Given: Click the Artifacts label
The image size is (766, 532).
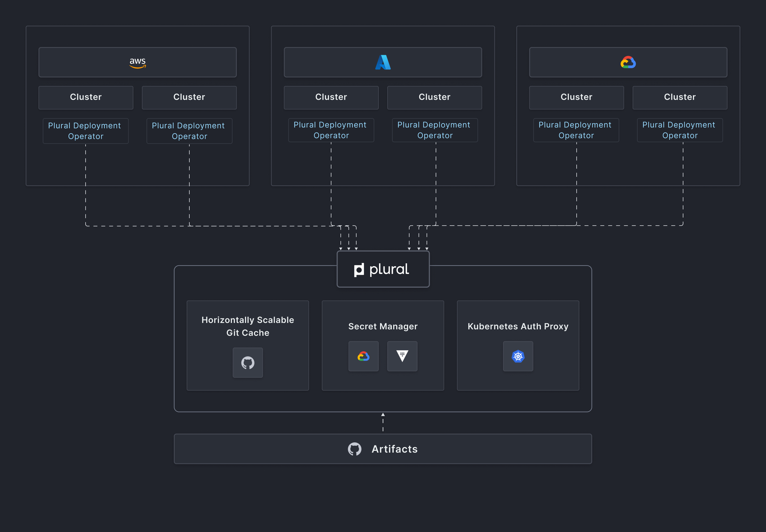Looking at the screenshot, I should 395,449.
